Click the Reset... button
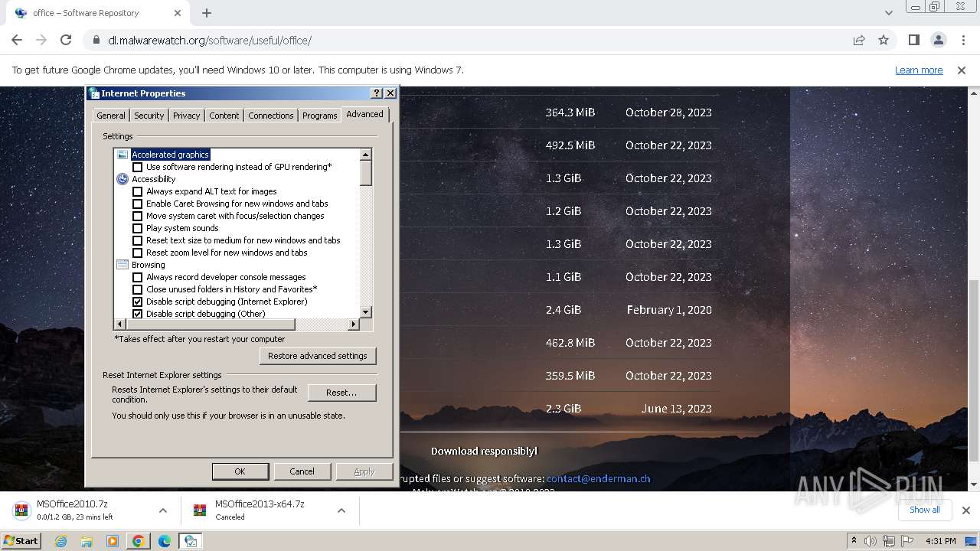 click(341, 393)
